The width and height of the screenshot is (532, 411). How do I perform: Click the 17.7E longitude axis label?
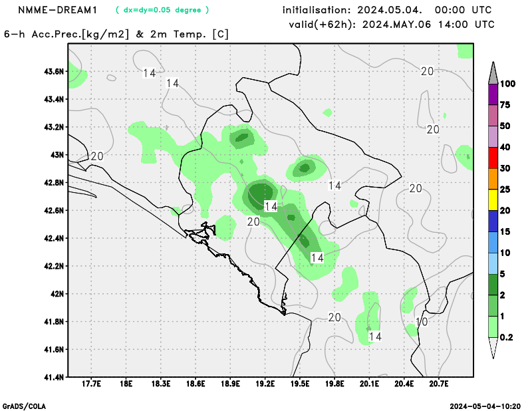[x=91, y=384]
